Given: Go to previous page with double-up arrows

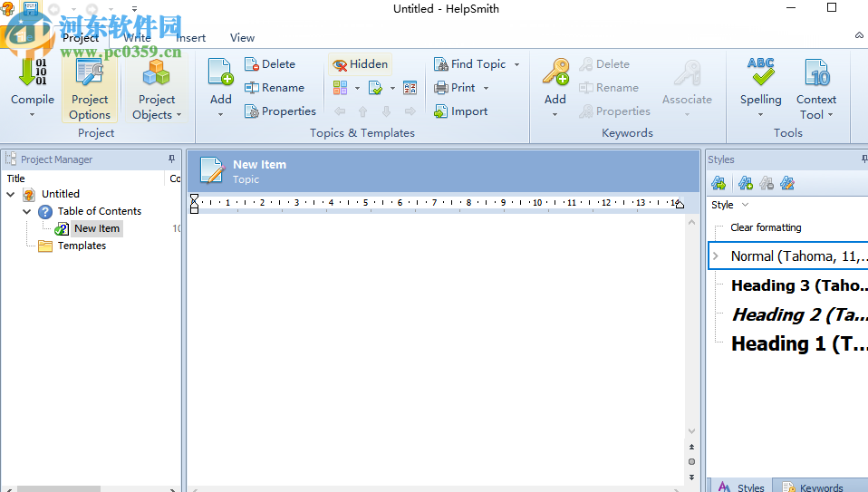Looking at the screenshot, I should [692, 447].
